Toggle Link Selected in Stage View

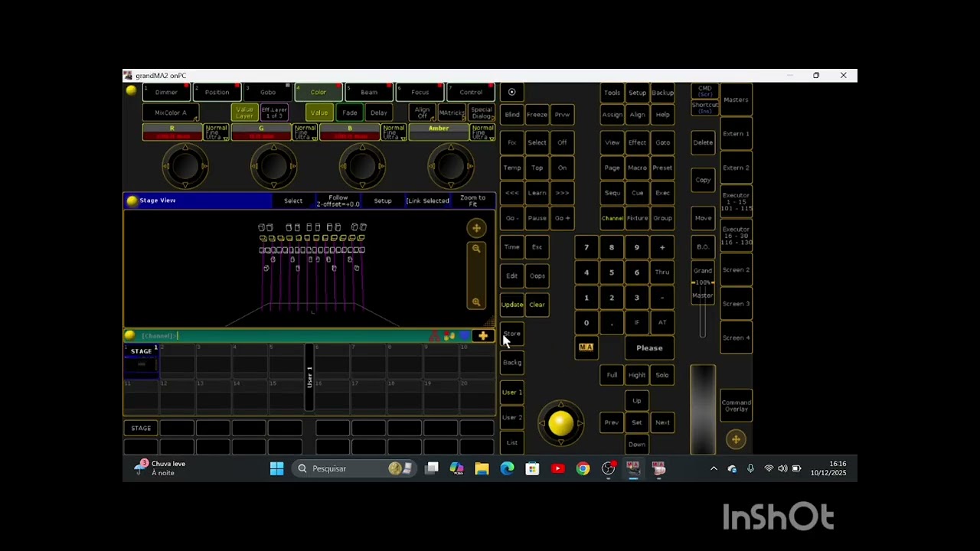click(x=428, y=201)
